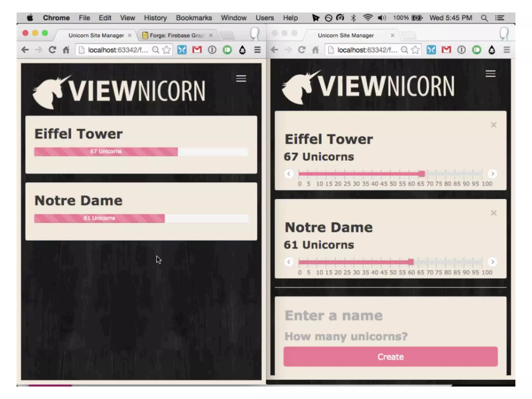The height and width of the screenshot is (399, 532).
Task: Click the Gmail extension icon in left toolbar
Action: pyautogui.click(x=197, y=50)
